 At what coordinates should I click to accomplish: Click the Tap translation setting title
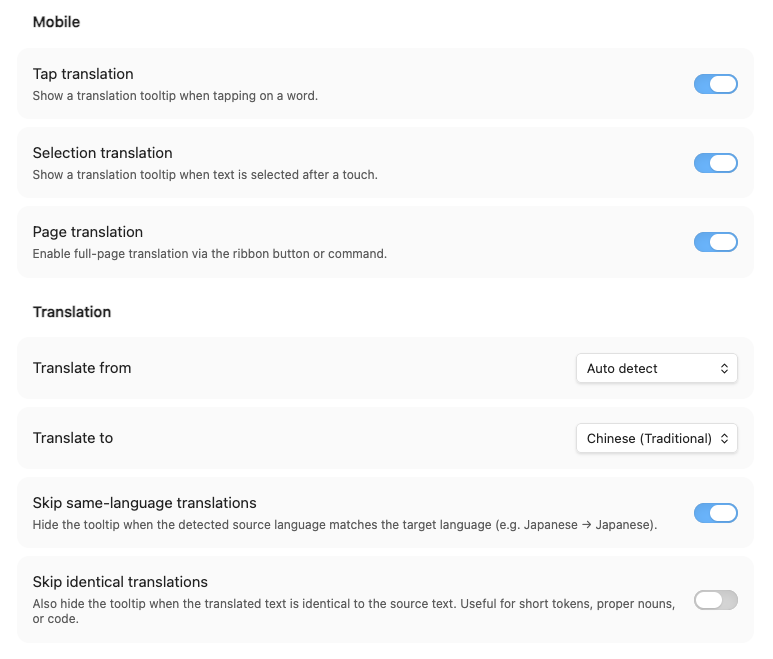pyautogui.click(x=83, y=74)
